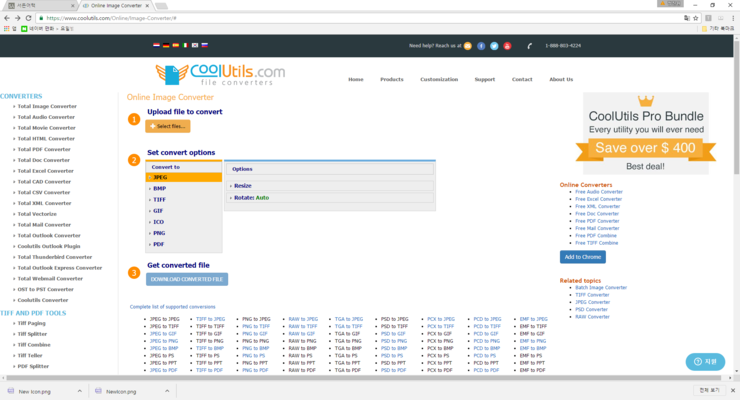The width and height of the screenshot is (740, 400).
Task: Open the RAW Converter related topic
Action: tap(592, 317)
